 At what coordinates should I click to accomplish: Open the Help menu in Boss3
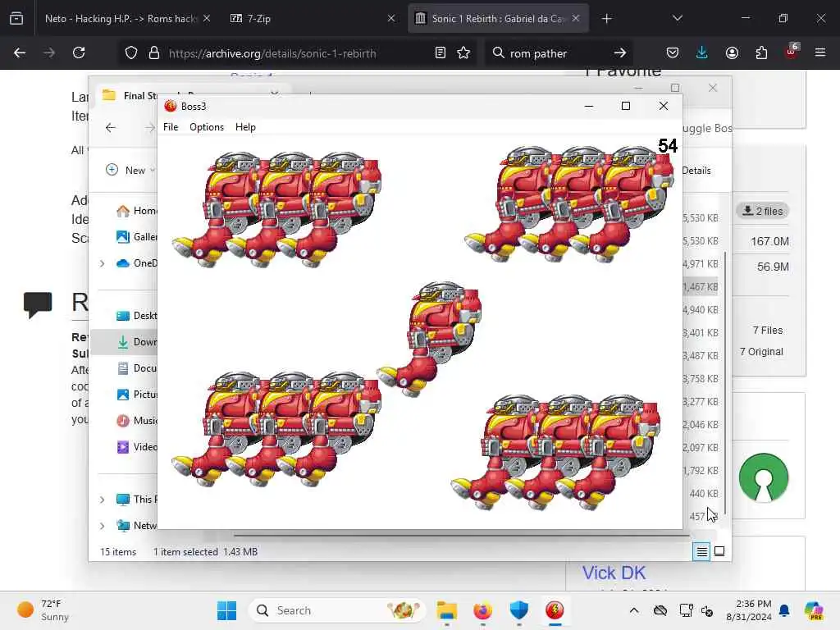click(x=245, y=127)
